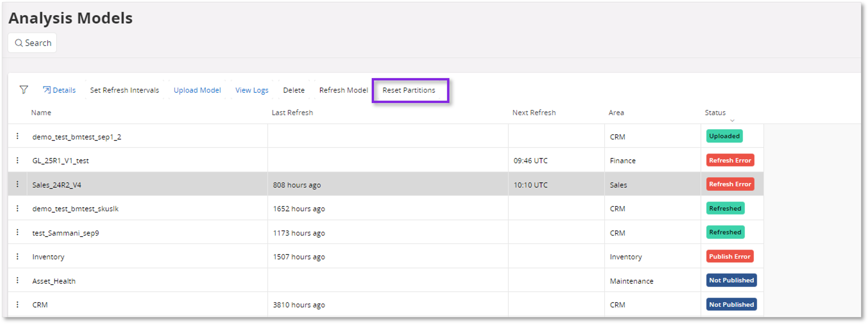Screen dimensions: 868x324
Task: Select model name GL_25R1_V1_test
Action: 60,161
